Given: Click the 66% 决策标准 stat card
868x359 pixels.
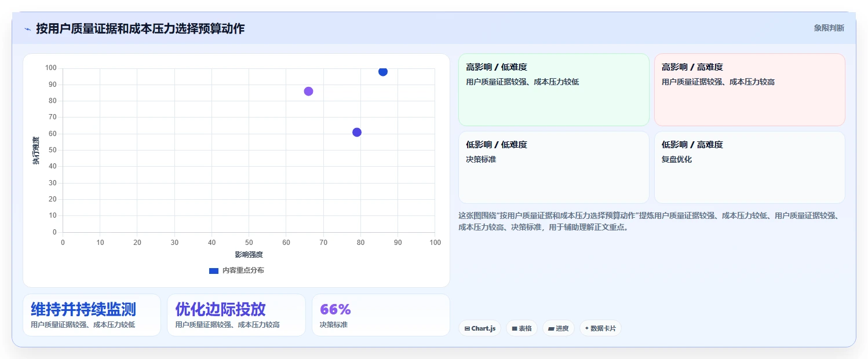Looking at the screenshot, I should tap(381, 315).
